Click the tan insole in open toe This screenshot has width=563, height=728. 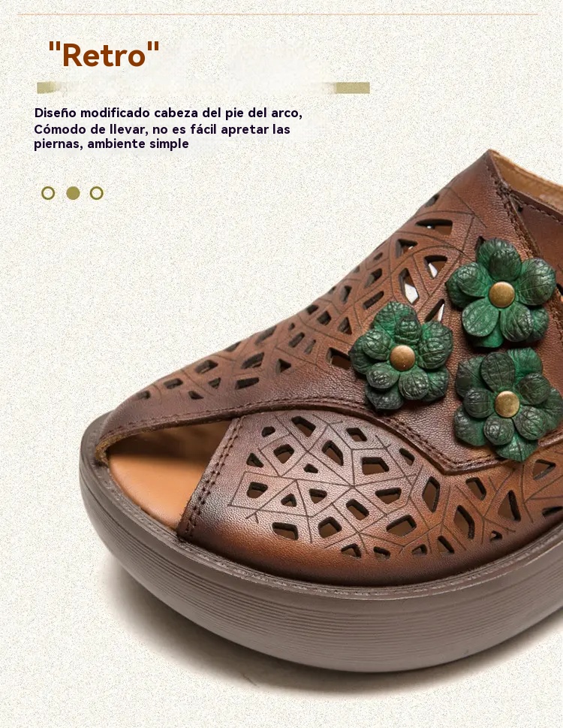pos(158,473)
